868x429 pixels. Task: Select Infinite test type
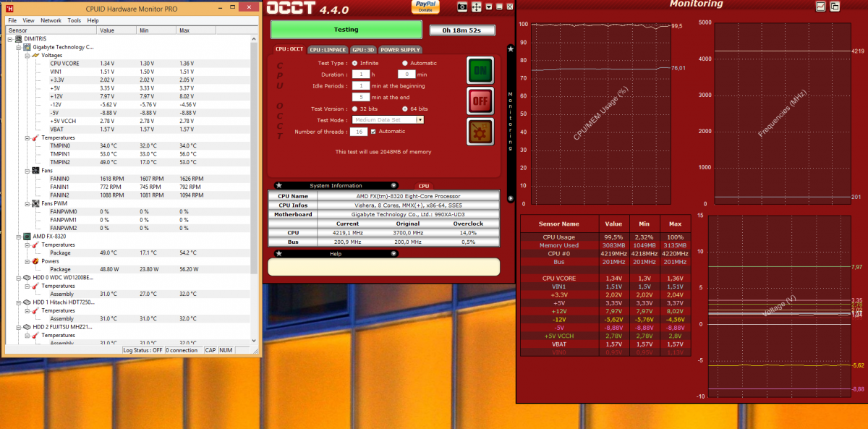354,63
